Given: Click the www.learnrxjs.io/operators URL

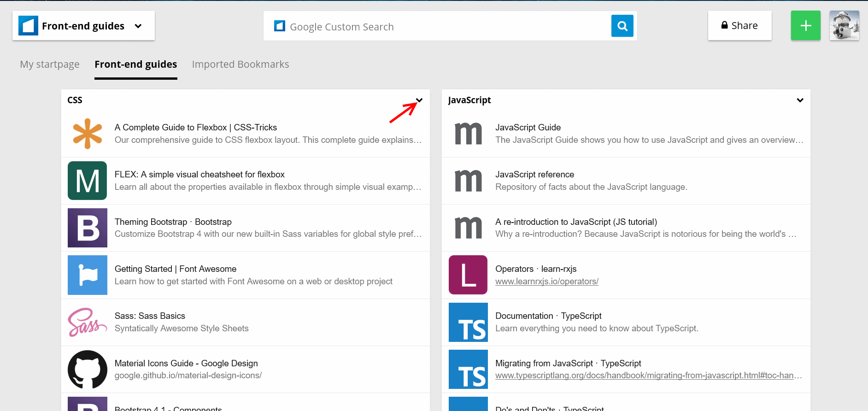Looking at the screenshot, I should tap(547, 282).
